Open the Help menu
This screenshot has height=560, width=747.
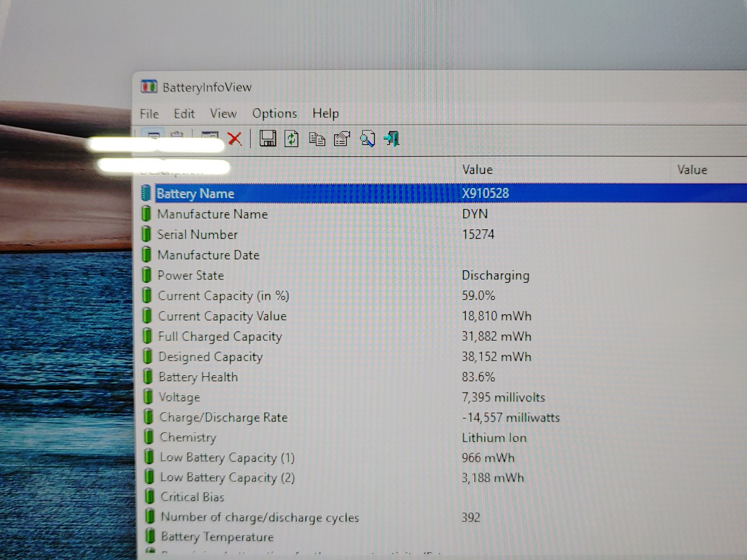325,114
